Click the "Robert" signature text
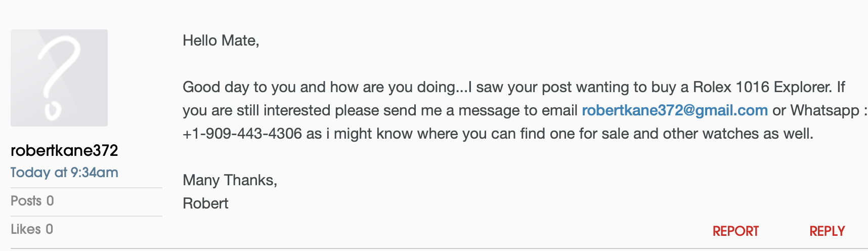This screenshot has height=251, width=868. point(205,203)
